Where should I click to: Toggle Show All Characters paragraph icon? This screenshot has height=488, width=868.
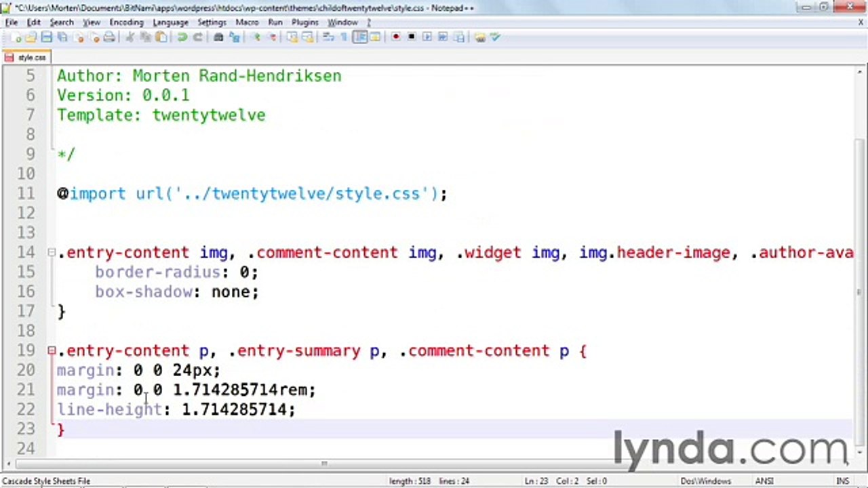point(344,37)
